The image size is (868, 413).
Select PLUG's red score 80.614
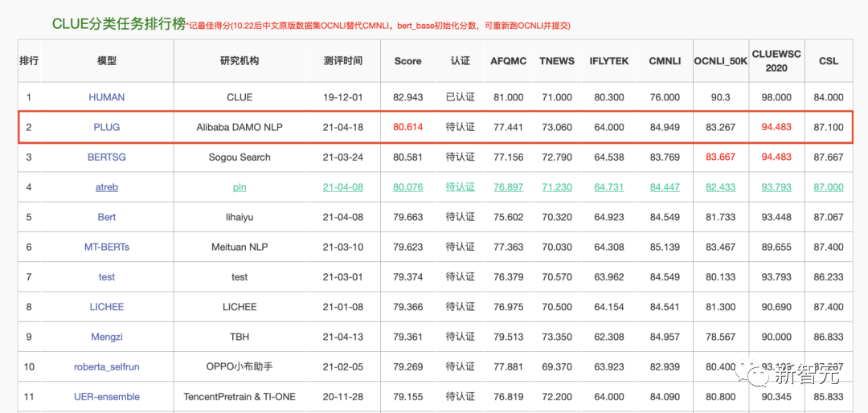click(408, 127)
